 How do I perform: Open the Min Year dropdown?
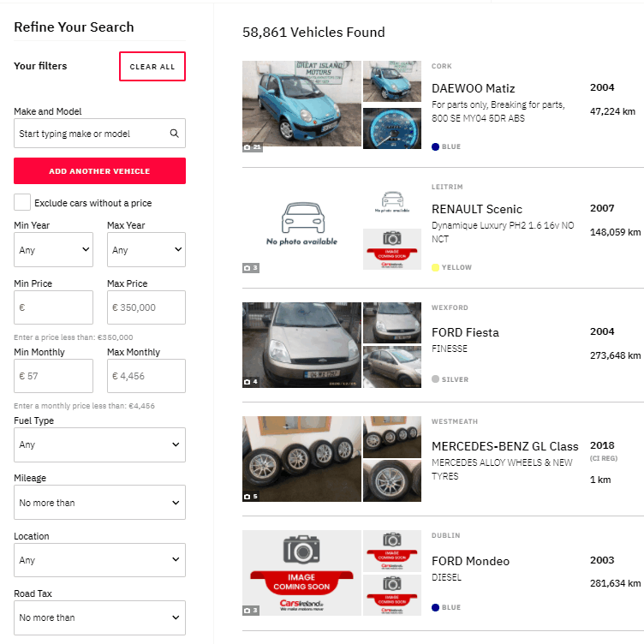(53, 250)
